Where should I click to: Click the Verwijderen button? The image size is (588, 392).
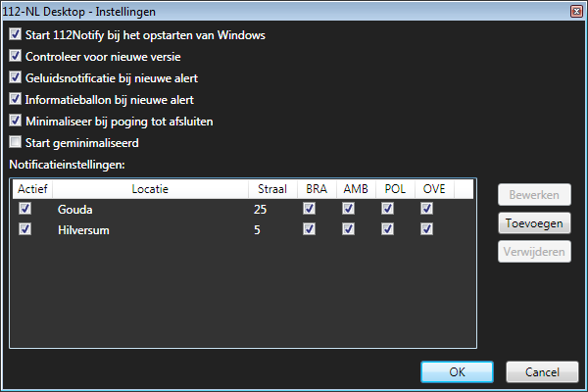(x=534, y=251)
